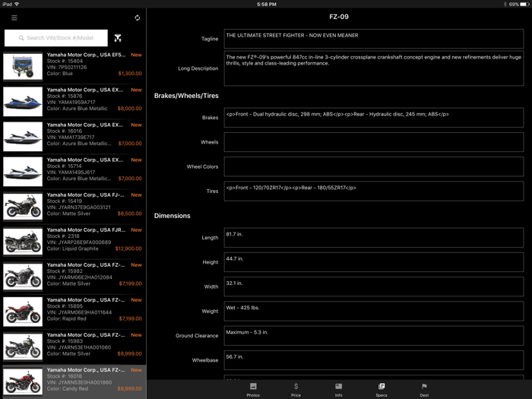Edit the Tires field

374,191
